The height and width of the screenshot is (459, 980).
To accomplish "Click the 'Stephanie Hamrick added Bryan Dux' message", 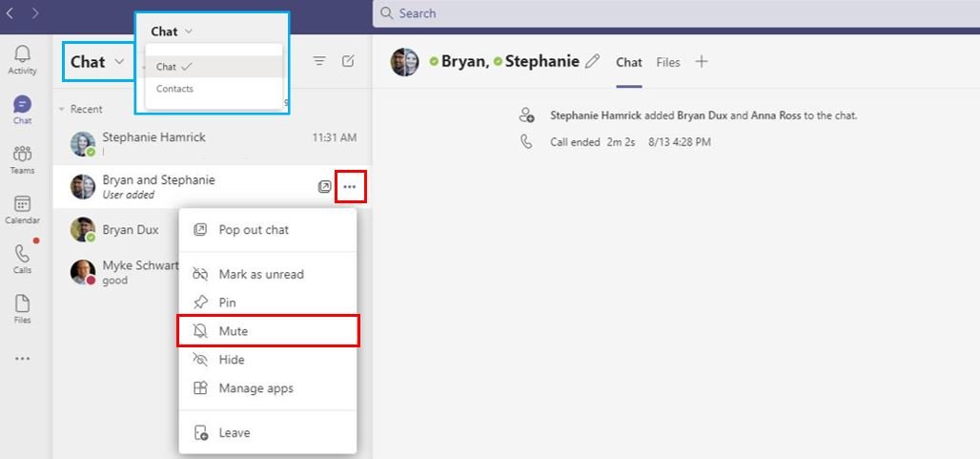I will tap(704, 115).
